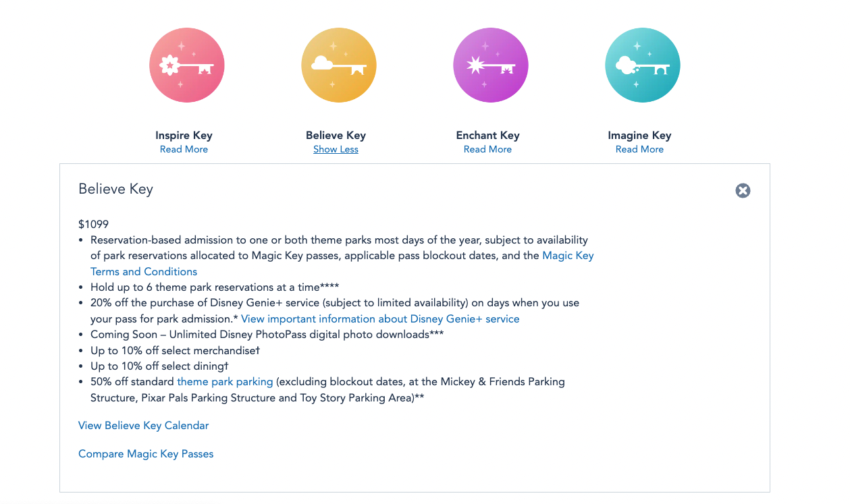Click the purple Enchant Key icon

490,65
